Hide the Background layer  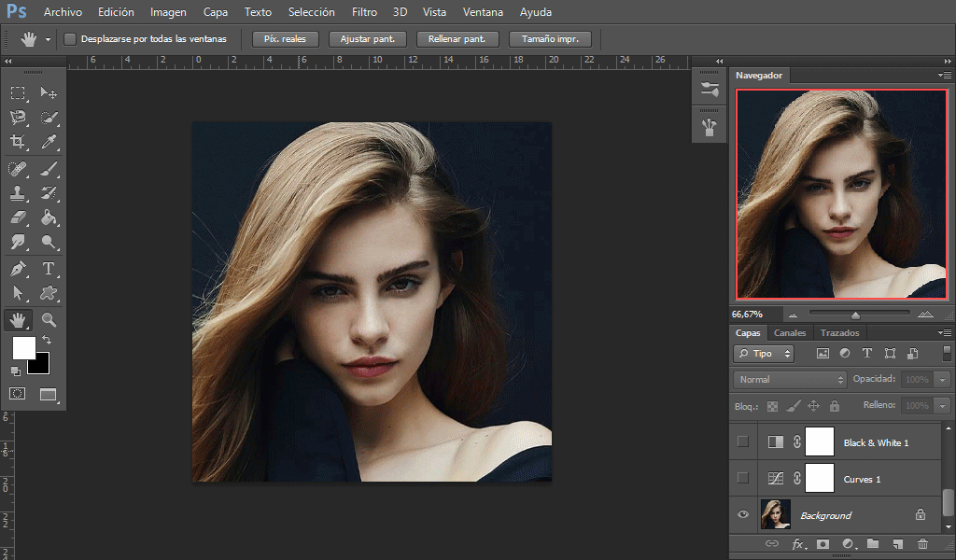point(743,514)
